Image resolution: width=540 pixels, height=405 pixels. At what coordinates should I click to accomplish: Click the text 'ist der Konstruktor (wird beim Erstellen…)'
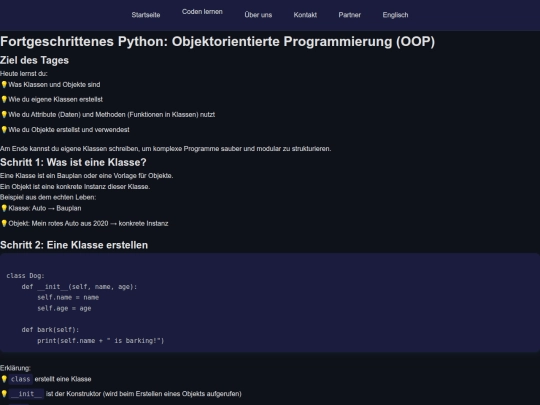(144, 394)
